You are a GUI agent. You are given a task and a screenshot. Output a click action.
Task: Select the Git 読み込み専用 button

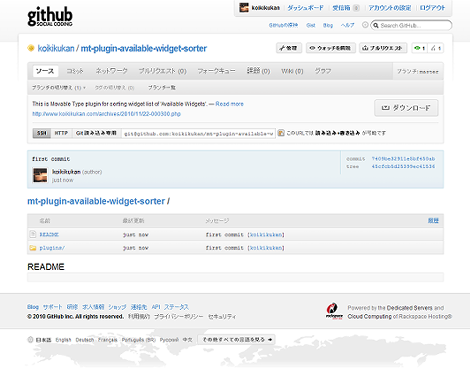(96, 133)
